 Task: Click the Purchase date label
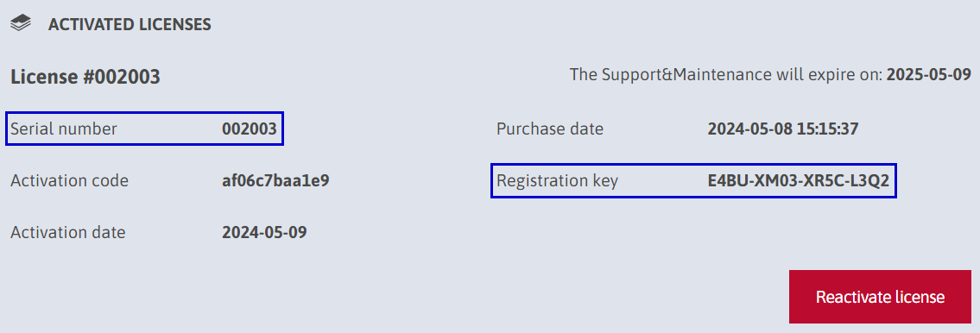[550, 129]
